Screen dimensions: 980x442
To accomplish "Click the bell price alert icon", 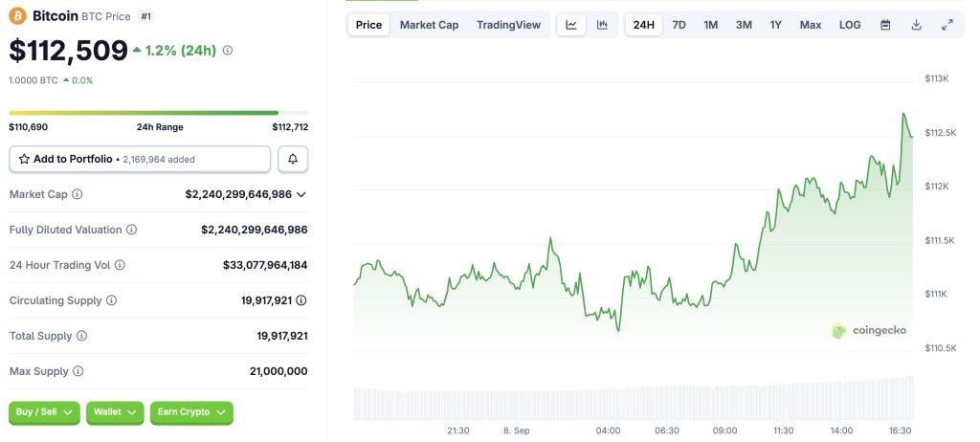I will (x=293, y=159).
